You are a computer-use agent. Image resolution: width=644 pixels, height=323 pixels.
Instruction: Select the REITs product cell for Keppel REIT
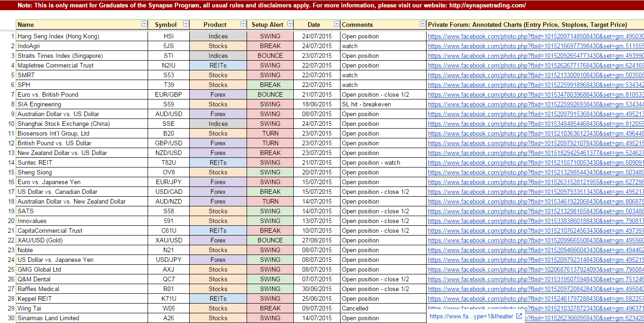click(x=218, y=298)
